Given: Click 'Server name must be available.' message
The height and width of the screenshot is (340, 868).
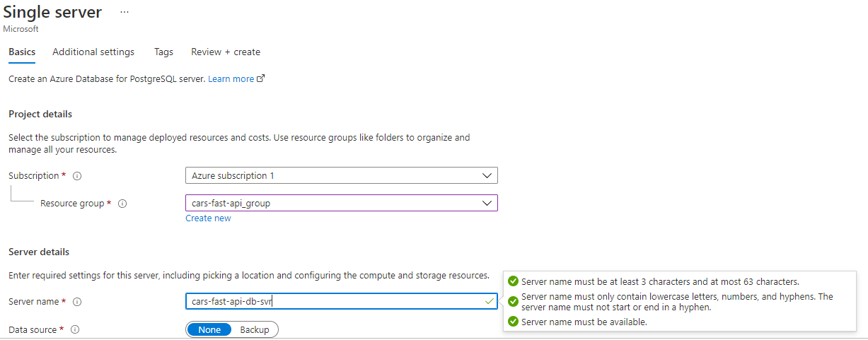Looking at the screenshot, I should (x=584, y=322).
